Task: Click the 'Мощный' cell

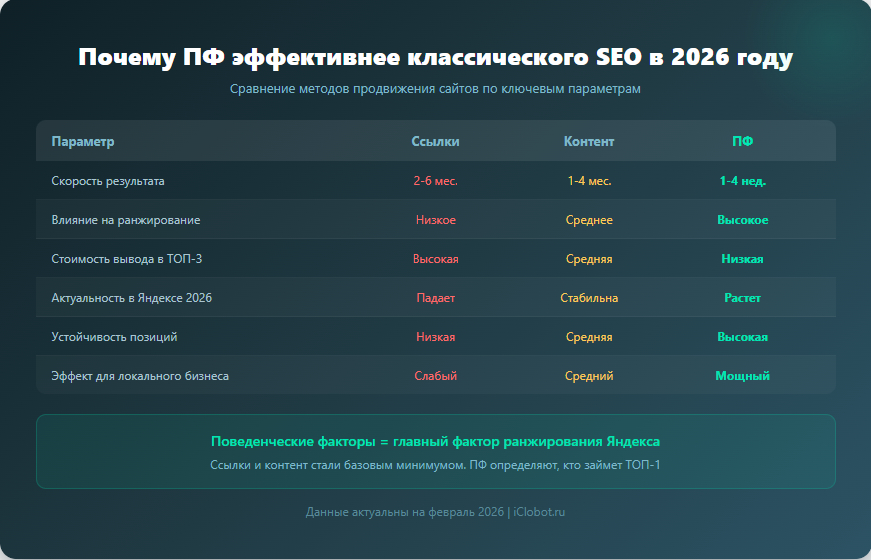Action: click(x=742, y=376)
